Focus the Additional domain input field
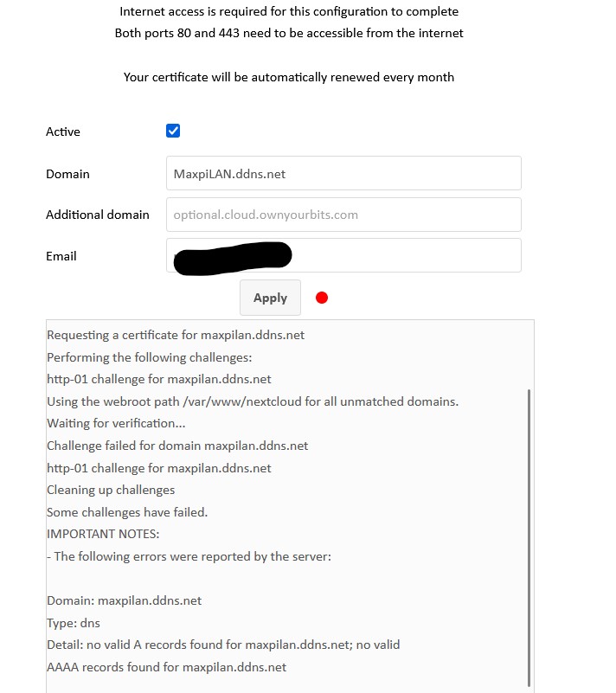 pos(343,215)
